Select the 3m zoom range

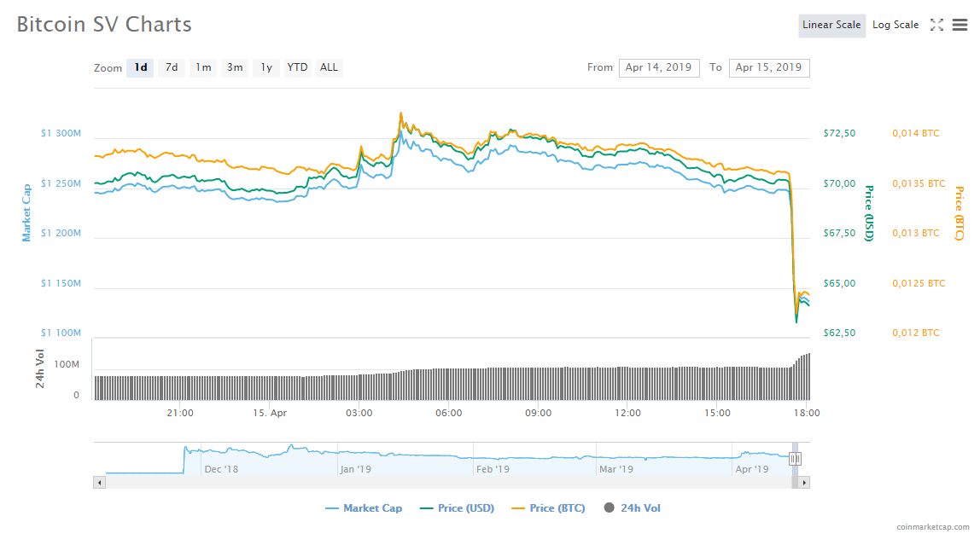click(x=235, y=67)
